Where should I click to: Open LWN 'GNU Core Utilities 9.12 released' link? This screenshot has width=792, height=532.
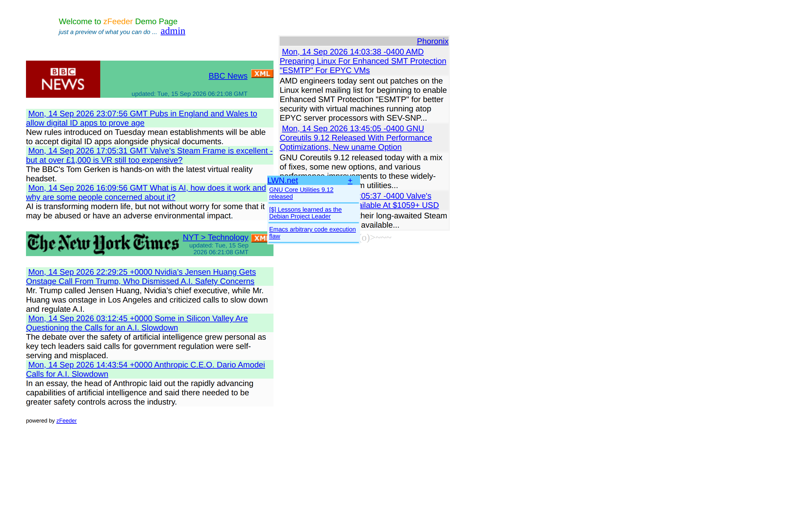301,193
